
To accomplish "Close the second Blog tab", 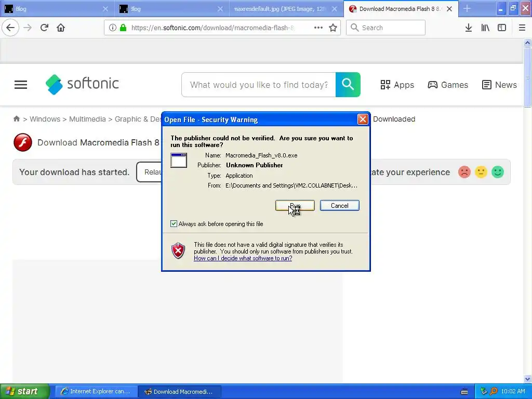I will [220, 9].
